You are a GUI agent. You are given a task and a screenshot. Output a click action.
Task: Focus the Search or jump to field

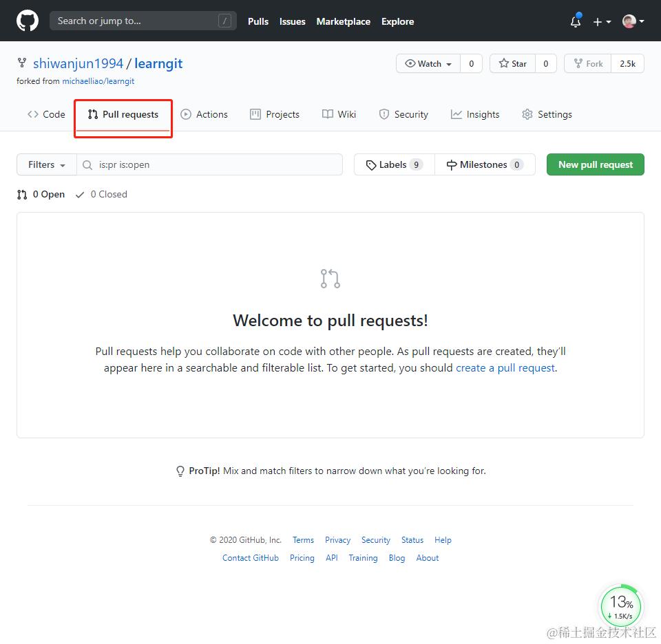coord(143,21)
